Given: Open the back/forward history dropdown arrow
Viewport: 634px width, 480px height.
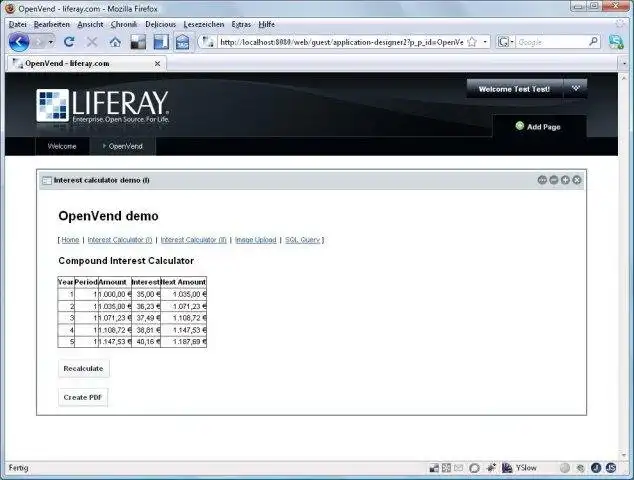Looking at the screenshot, I should (x=51, y=42).
